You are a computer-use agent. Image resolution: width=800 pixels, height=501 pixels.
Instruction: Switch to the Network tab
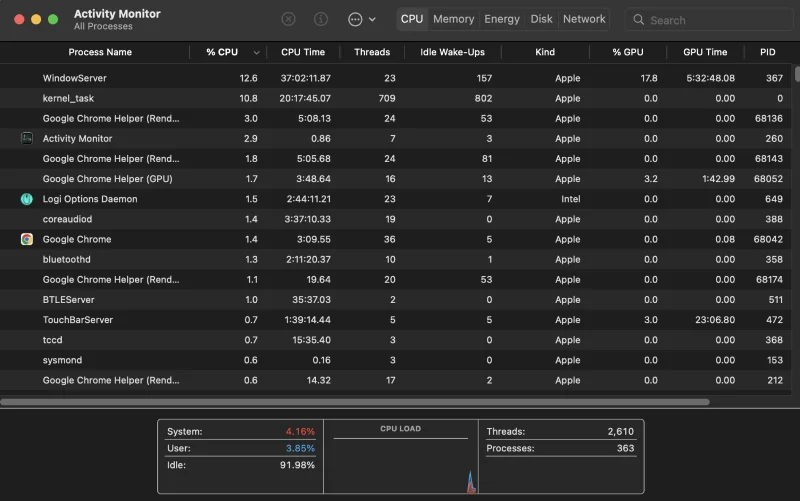click(584, 19)
